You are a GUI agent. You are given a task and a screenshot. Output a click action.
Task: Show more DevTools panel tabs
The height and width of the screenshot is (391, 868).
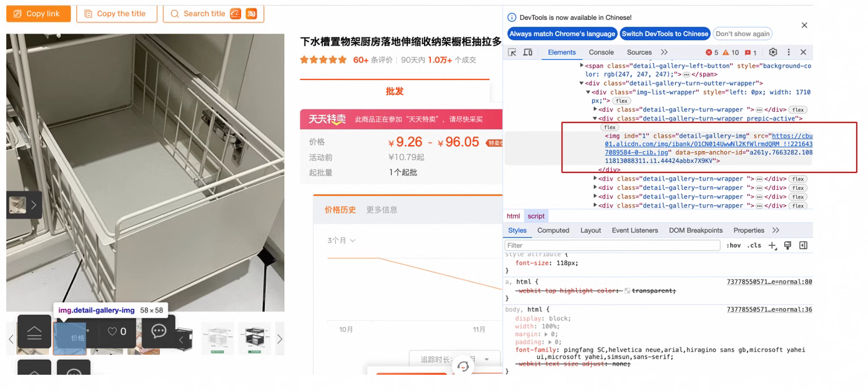click(x=664, y=52)
